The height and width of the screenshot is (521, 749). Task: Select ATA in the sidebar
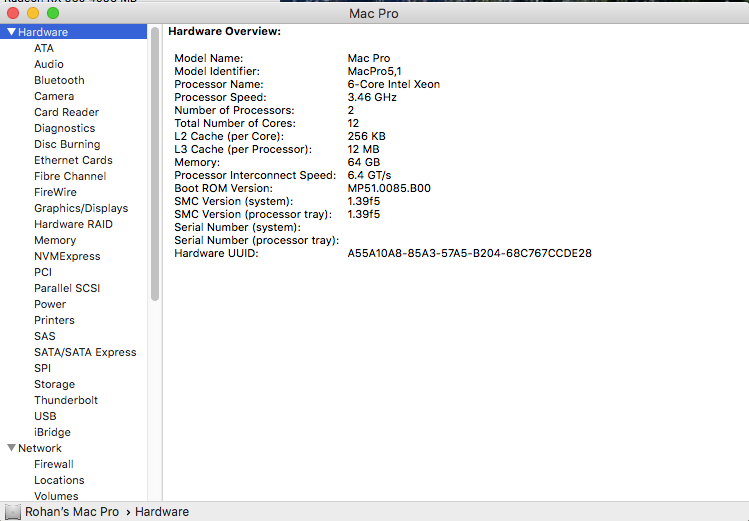(x=44, y=48)
